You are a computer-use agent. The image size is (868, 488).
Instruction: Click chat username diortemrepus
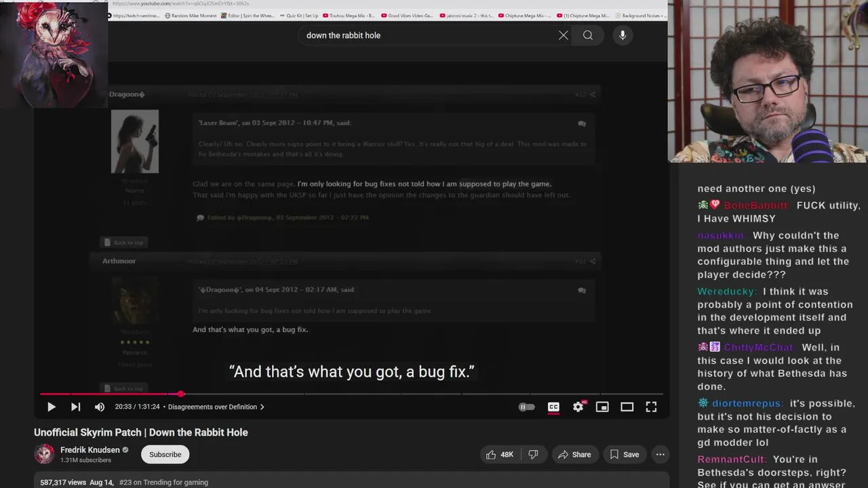(747, 403)
